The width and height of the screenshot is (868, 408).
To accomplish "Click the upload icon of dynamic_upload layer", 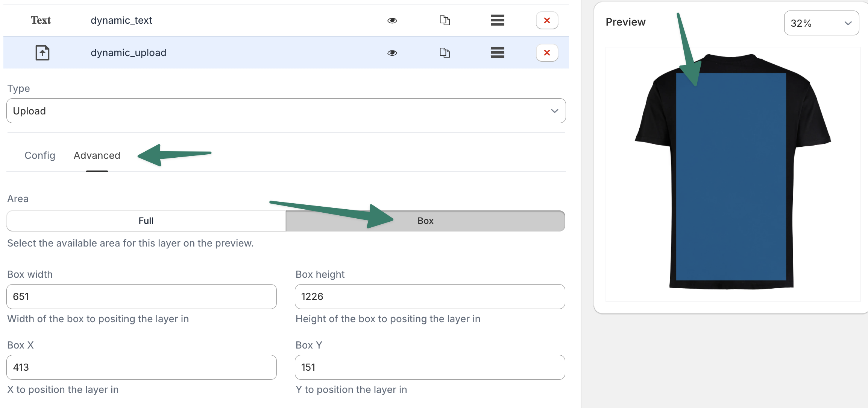I will 42,53.
